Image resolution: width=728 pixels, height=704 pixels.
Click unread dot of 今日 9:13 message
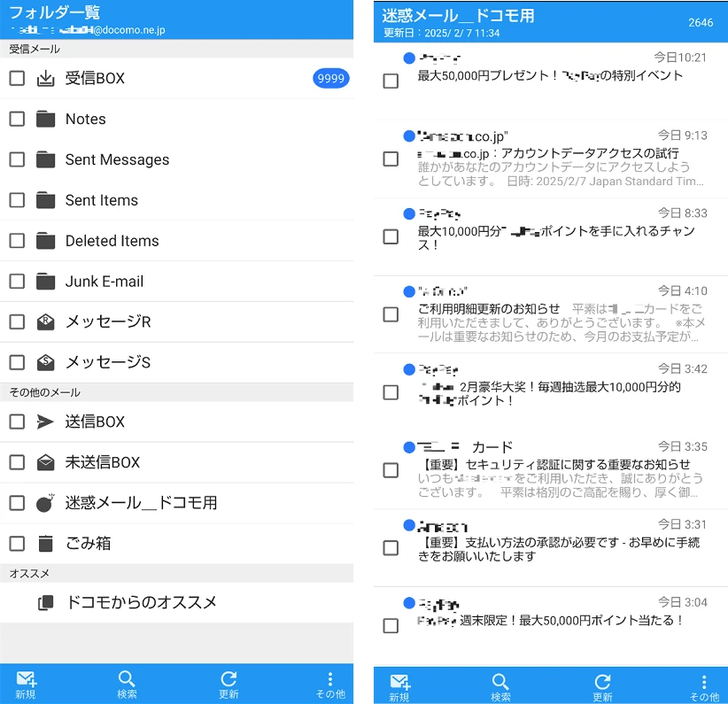409,136
